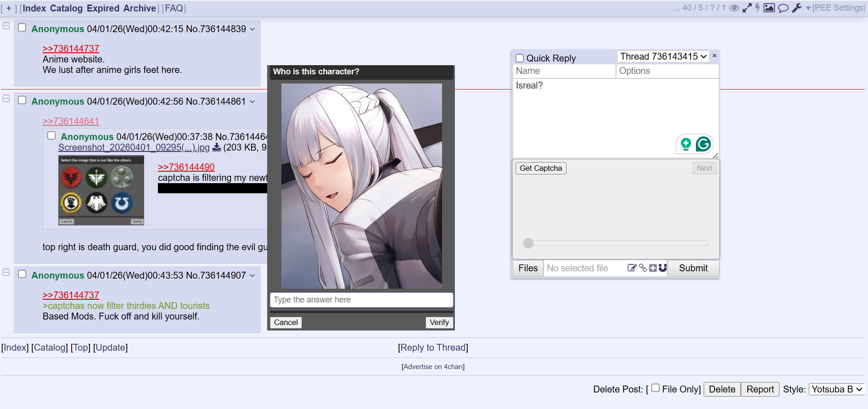This screenshot has height=409, width=868.
Task: Click the Submit button in Quick Reply
Action: pyautogui.click(x=693, y=268)
